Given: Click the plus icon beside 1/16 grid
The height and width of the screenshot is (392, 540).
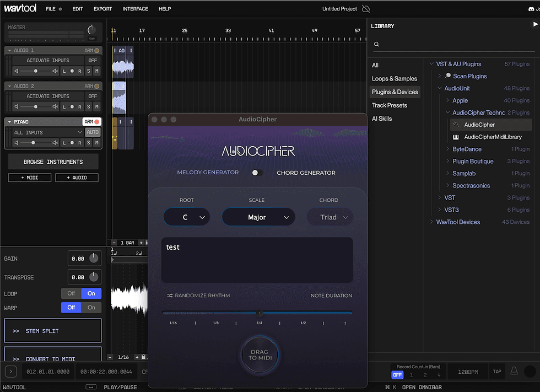Looking at the screenshot, I should (x=137, y=357).
